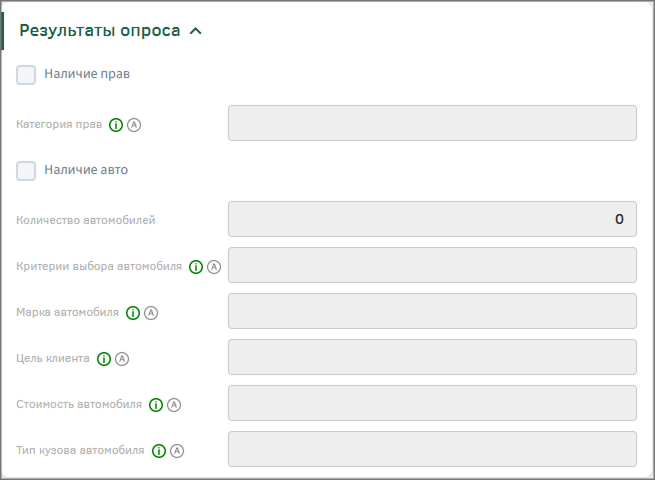Focus the Количество автомобилей number field
Image resolution: width=655 pixels, height=480 pixels.
pos(432,219)
